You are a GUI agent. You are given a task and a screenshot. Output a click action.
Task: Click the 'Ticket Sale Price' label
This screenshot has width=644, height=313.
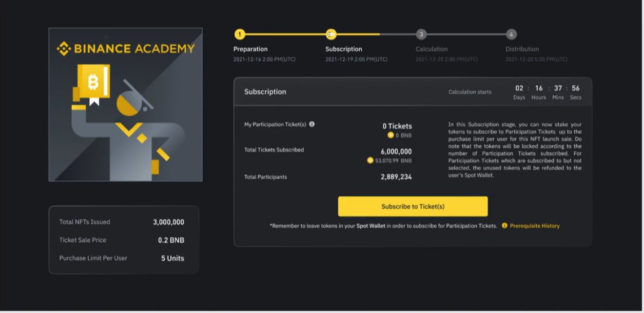[82, 240]
